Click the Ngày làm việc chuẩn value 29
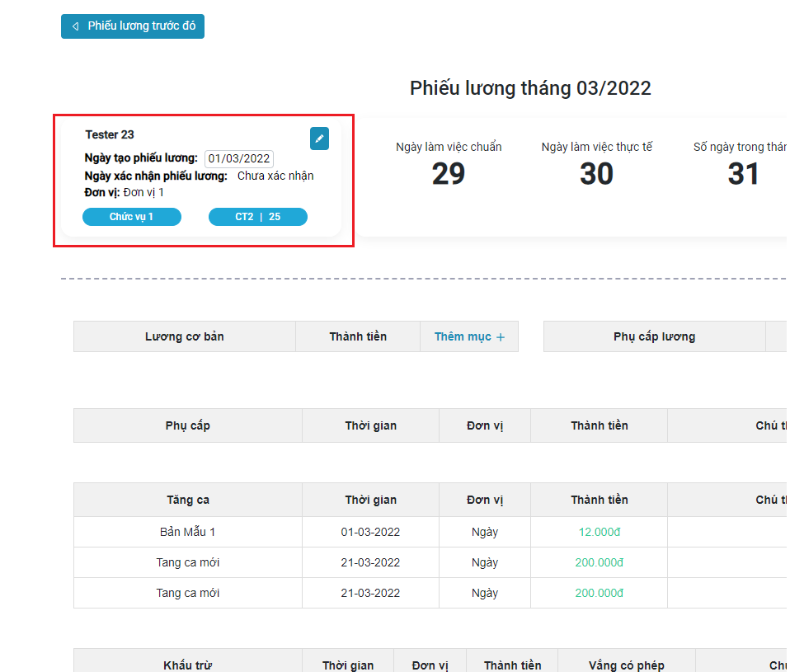The width and height of the screenshot is (790, 672). click(449, 174)
